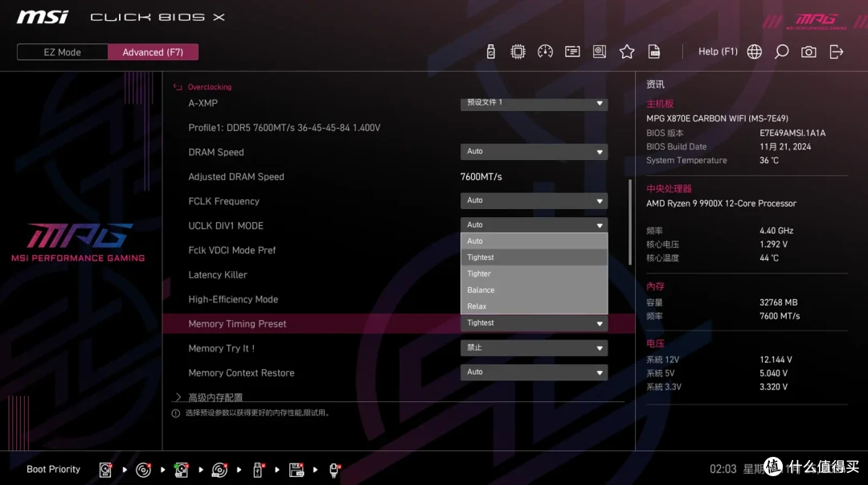868x485 pixels.
Task: Click the Profile1 DDR5 7600MT/s profile text
Action: click(284, 128)
